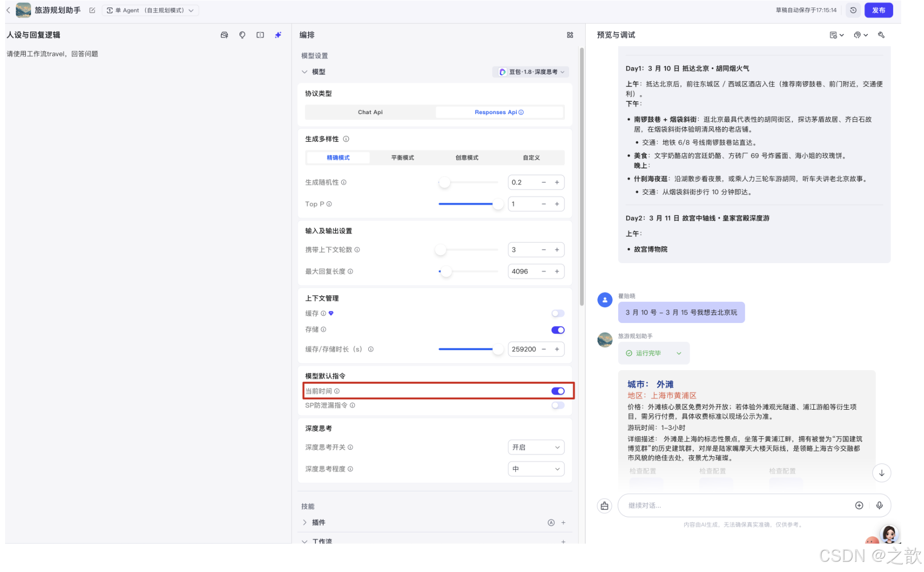Switch to the Chat Api tab
The image size is (924, 572).
(x=370, y=112)
